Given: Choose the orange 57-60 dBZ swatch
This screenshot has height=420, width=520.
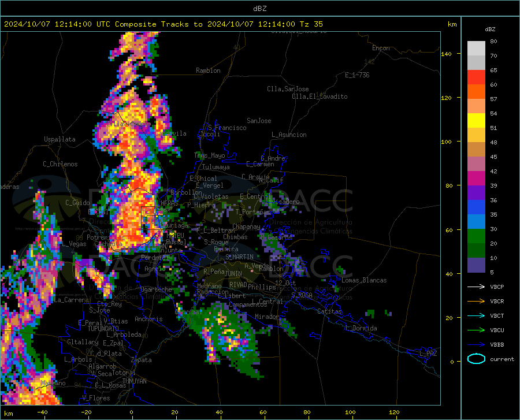Looking at the screenshot, I should click(476, 92).
